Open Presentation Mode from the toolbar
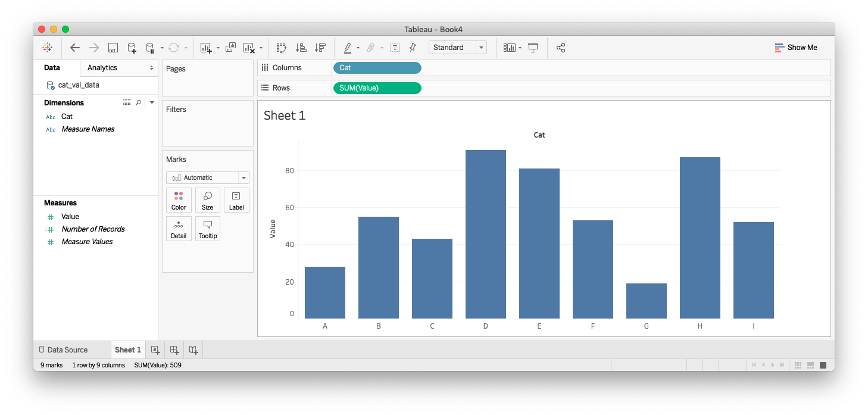The height and width of the screenshot is (415, 868). click(x=533, y=48)
